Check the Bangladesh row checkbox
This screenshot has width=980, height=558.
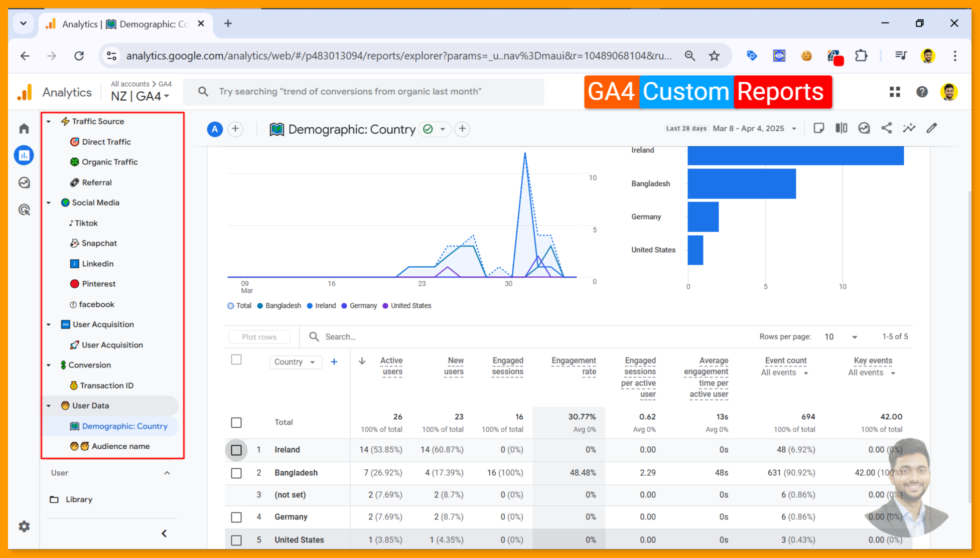point(236,473)
